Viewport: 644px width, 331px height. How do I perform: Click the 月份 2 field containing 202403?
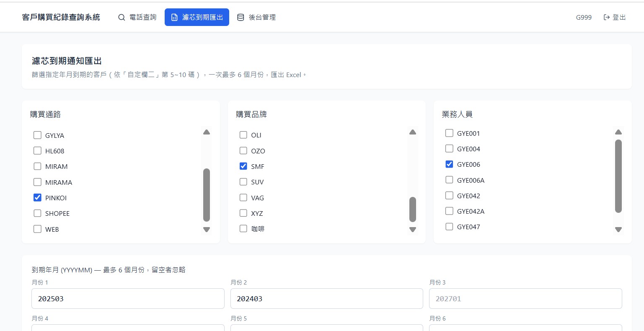coord(327,299)
